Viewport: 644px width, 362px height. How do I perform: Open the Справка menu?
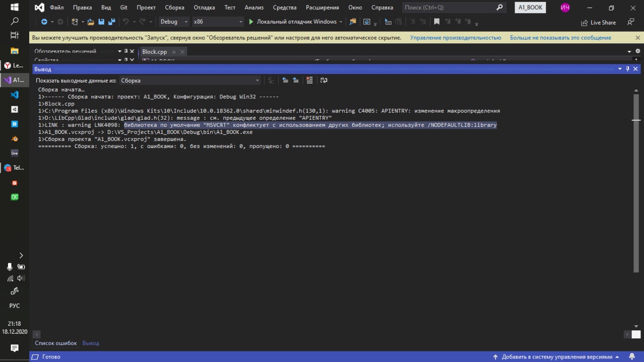382,8
